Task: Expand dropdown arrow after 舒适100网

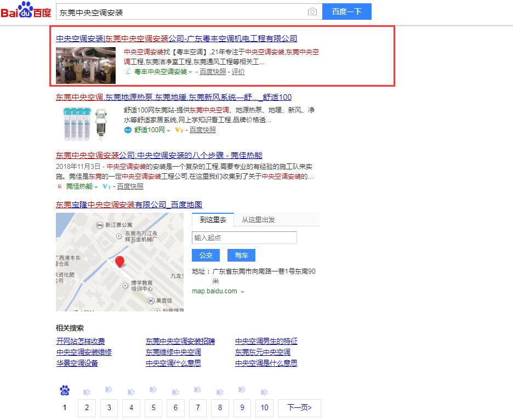Action: tap(169, 130)
